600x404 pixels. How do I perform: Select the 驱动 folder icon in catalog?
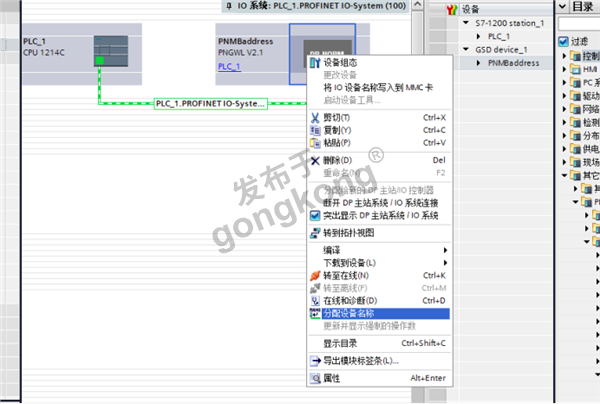tap(575, 96)
